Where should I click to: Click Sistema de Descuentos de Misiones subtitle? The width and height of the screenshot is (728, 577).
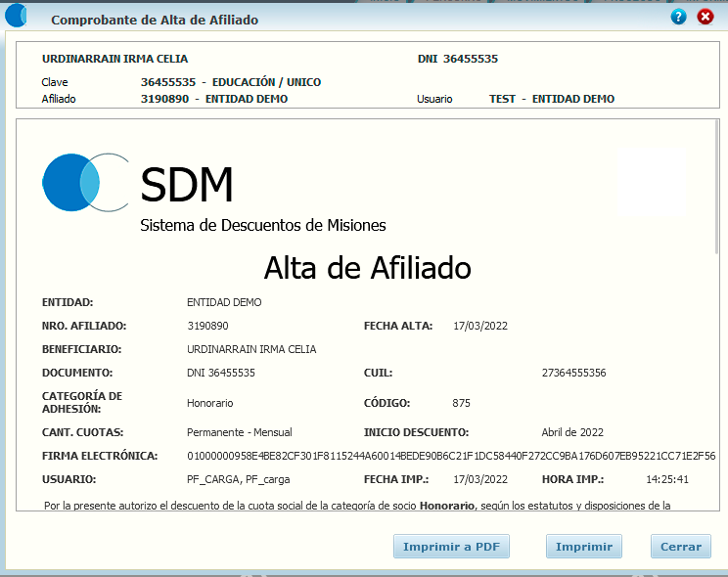(263, 225)
